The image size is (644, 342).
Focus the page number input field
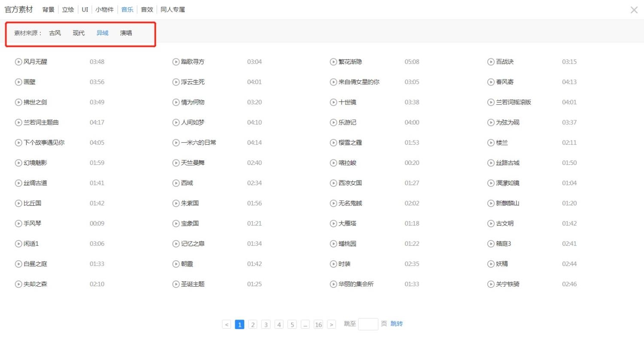368,324
